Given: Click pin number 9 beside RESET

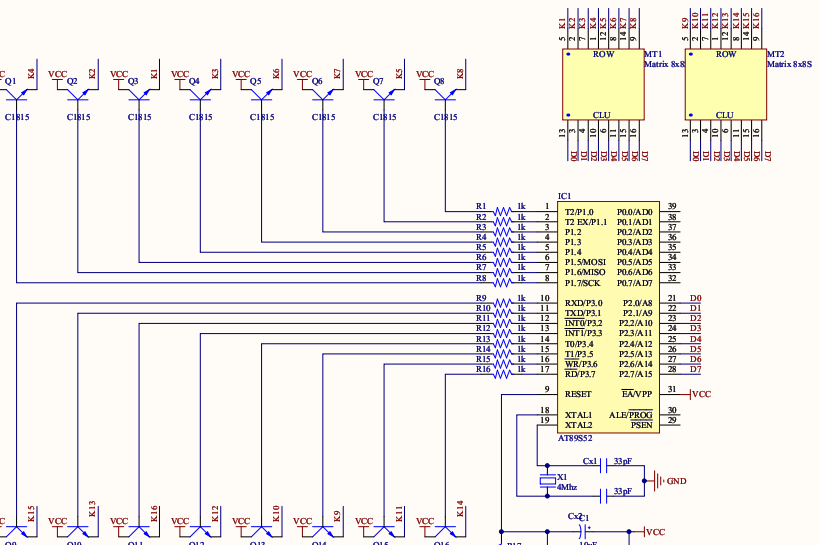Looking at the screenshot, I should (547, 389).
